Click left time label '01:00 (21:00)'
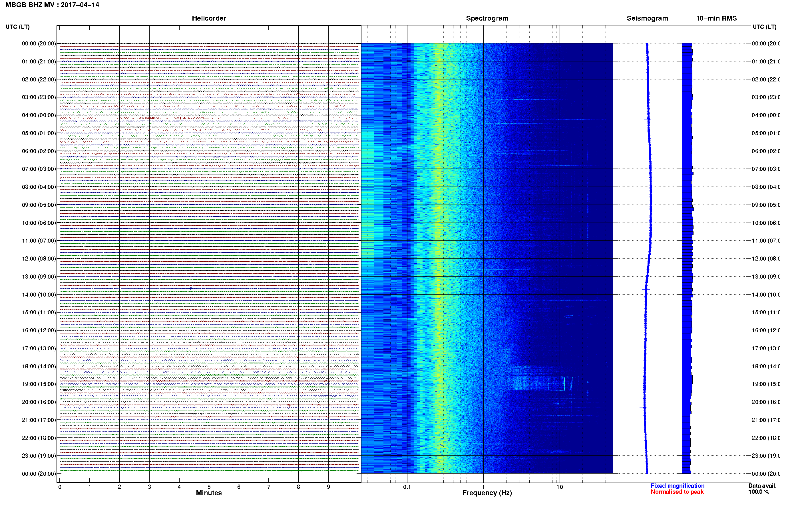 point(39,61)
